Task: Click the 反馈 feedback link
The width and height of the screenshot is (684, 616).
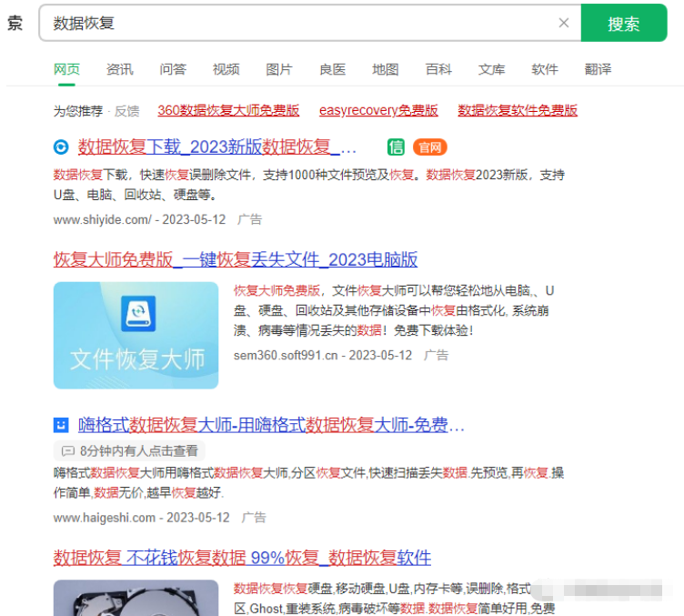Action: tap(127, 110)
